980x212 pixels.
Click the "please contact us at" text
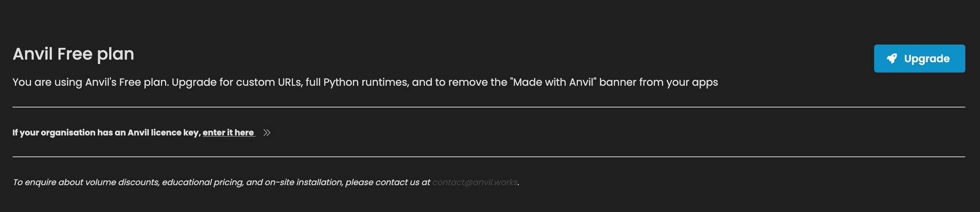[x=388, y=182]
